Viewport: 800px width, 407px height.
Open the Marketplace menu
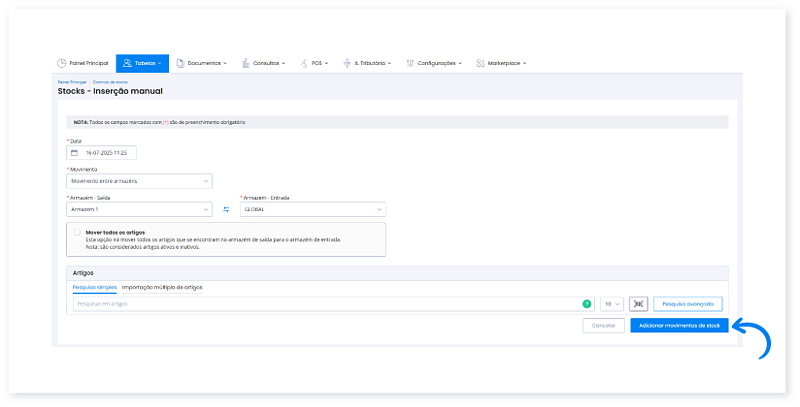pyautogui.click(x=501, y=63)
